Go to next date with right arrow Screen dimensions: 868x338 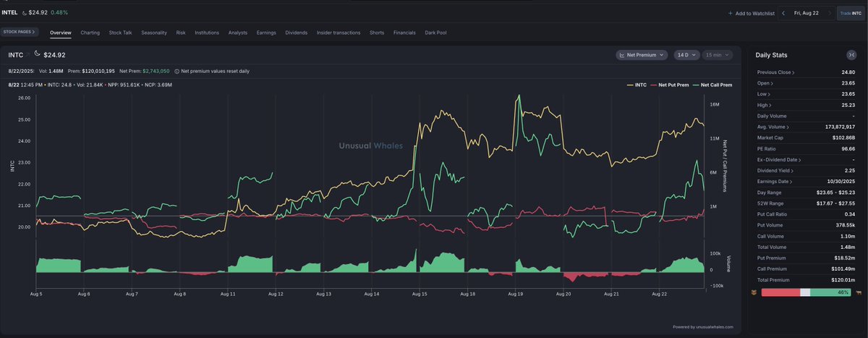coord(828,13)
